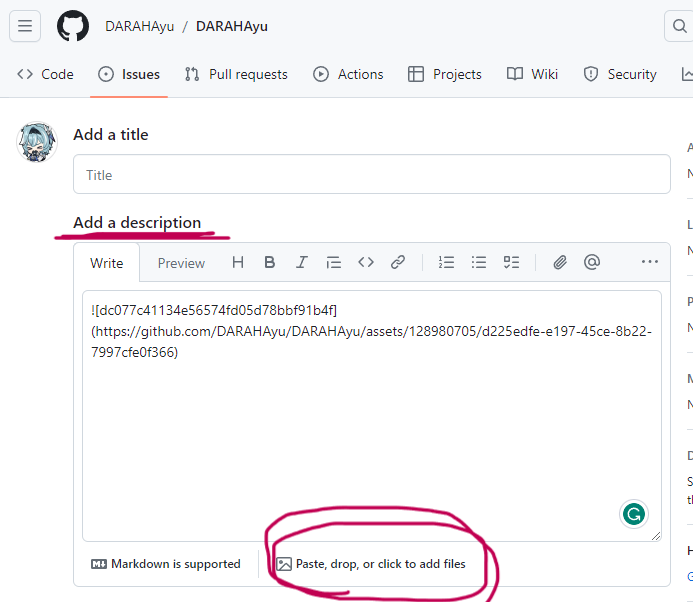This screenshot has width=693, height=602.
Task: Click the Insights graph icon at tab edge
Action: [687, 74]
